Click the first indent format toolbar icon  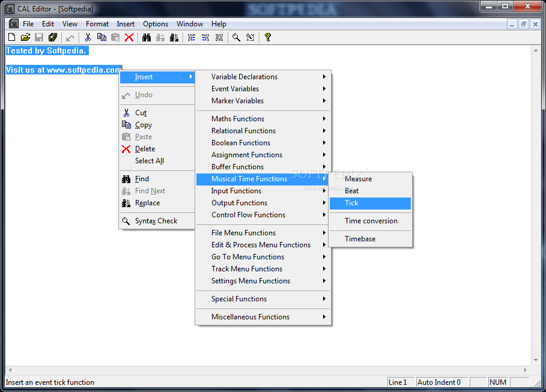pyautogui.click(x=192, y=37)
